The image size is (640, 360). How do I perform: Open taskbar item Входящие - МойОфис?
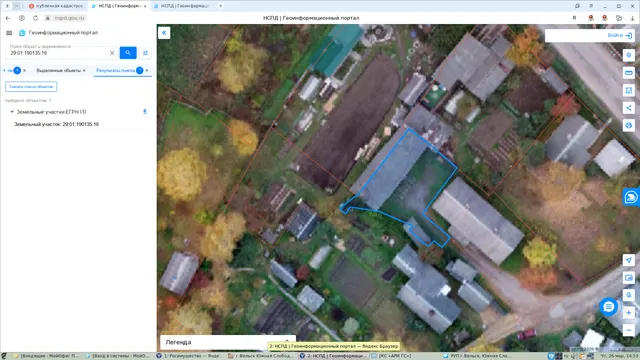point(46,356)
